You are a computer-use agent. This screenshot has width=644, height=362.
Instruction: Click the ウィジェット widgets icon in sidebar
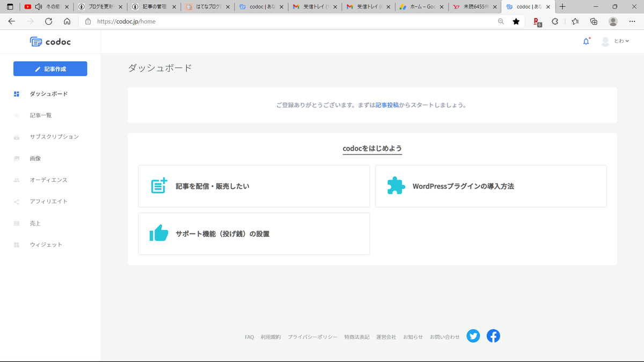pos(17,245)
